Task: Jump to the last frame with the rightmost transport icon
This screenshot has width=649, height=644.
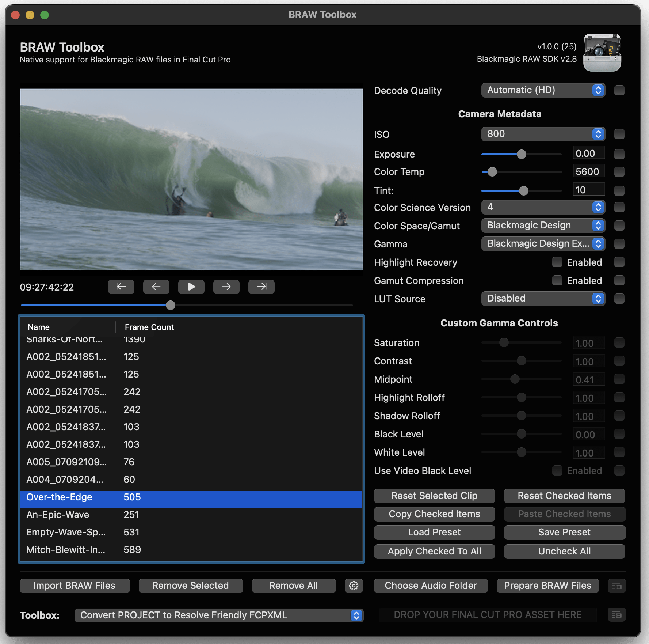Action: (261, 287)
